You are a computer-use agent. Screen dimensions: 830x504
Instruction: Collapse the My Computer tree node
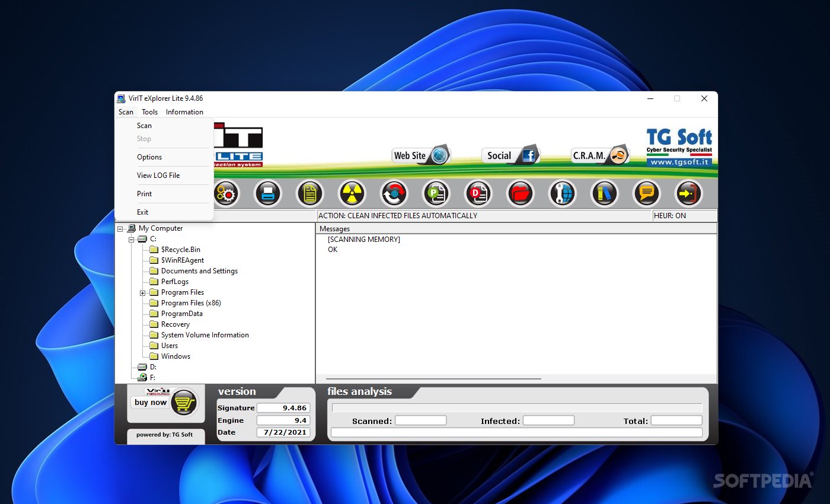[120, 229]
